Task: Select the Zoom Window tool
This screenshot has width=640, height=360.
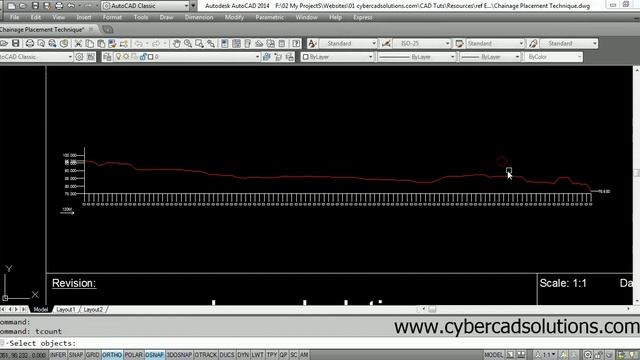Action: [x=199, y=43]
